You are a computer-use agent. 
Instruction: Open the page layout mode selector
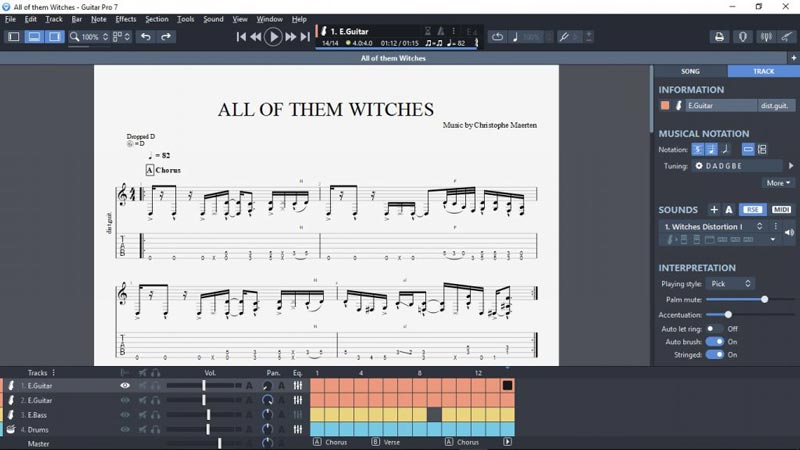pos(121,37)
